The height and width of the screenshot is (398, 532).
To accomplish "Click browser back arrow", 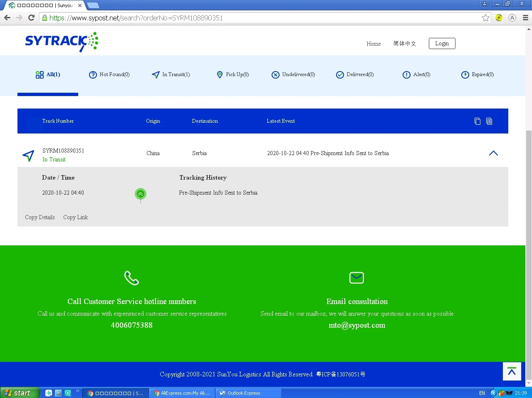I will coord(7,17).
